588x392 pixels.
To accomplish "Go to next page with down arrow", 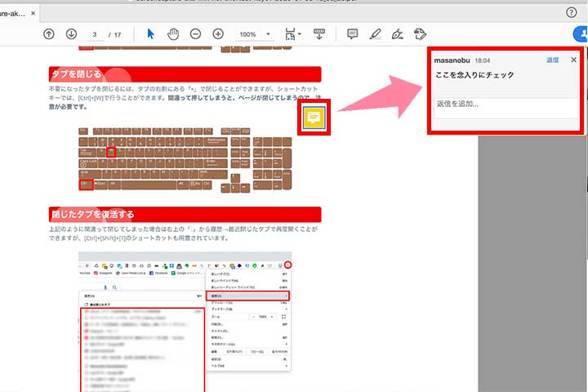I will [x=71, y=34].
